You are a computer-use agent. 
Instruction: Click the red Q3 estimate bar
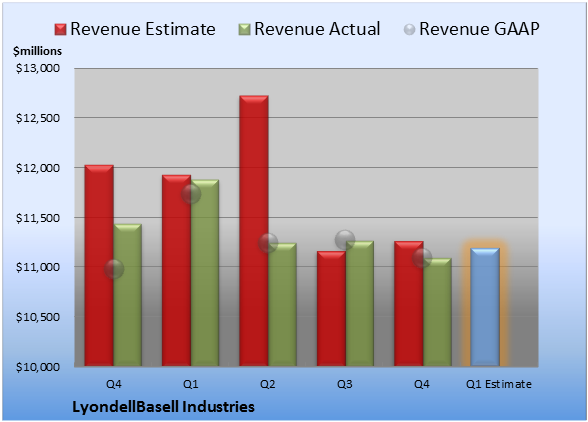coord(331,308)
